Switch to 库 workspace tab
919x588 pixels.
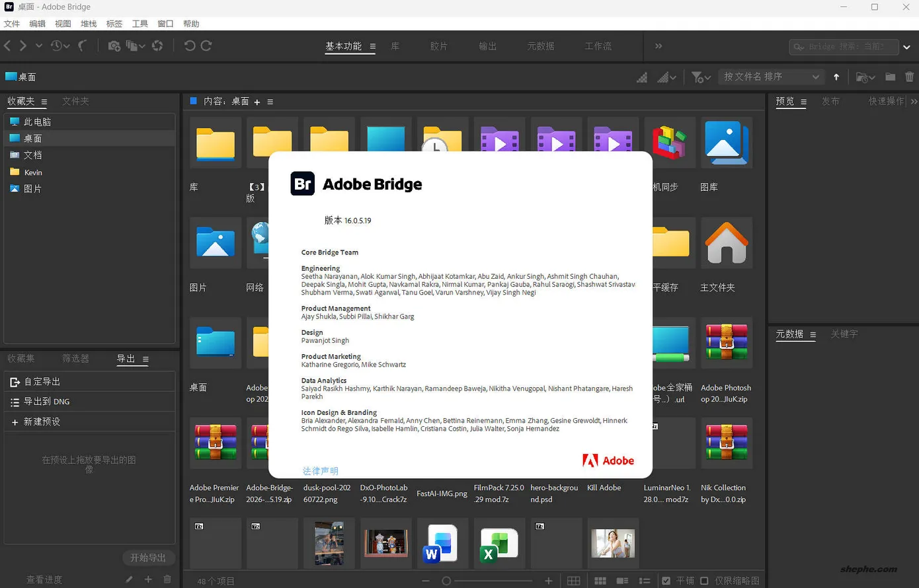click(395, 46)
